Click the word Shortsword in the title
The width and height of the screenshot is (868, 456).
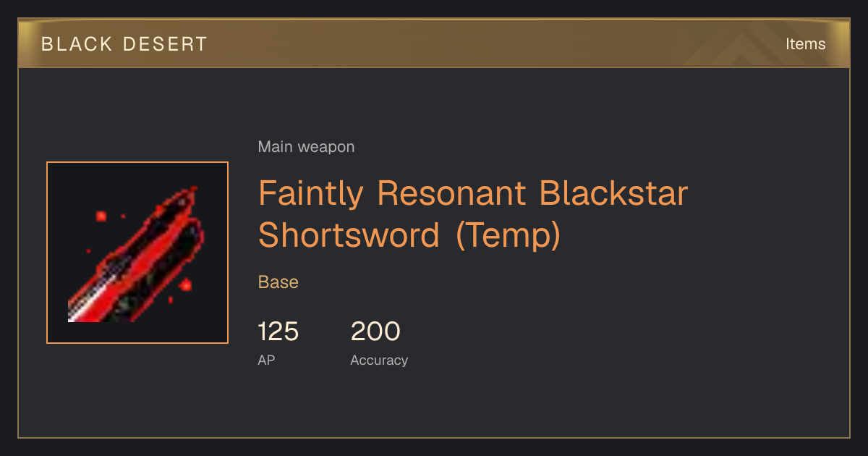349,235
